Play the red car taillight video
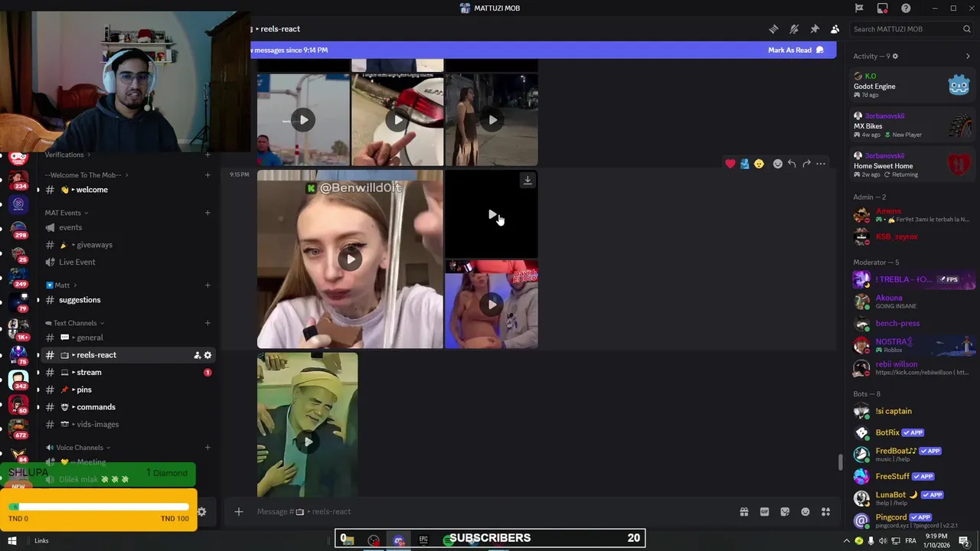 pos(397,120)
